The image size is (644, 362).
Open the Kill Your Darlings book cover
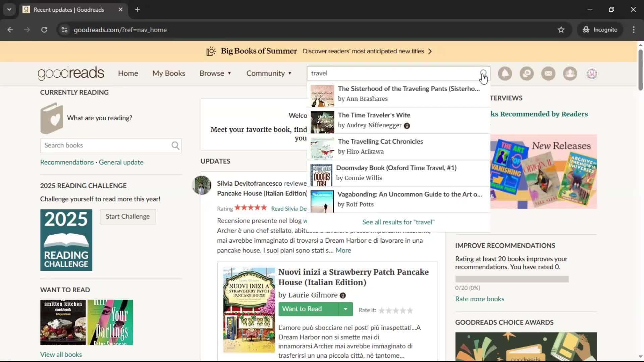tap(110, 322)
